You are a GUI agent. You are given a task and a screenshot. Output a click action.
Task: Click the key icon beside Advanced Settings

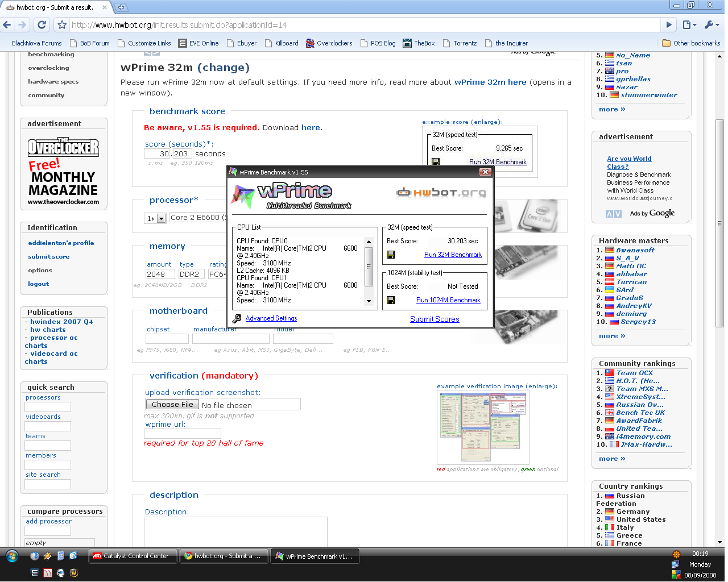[237, 318]
